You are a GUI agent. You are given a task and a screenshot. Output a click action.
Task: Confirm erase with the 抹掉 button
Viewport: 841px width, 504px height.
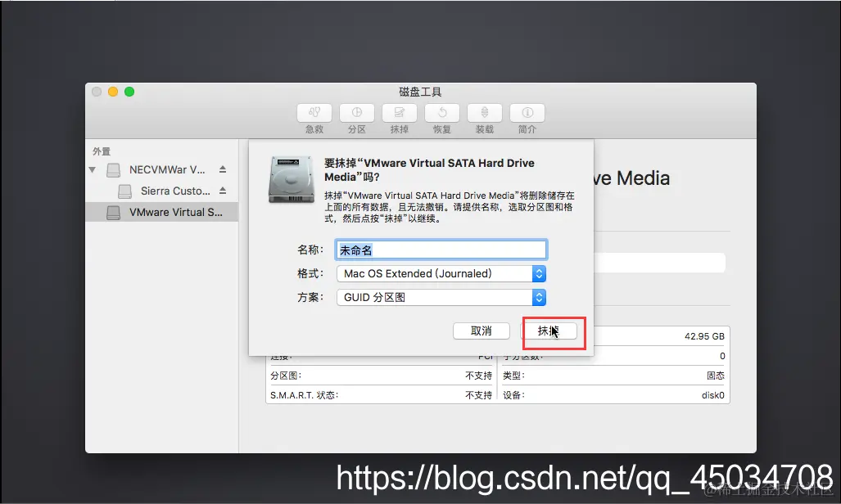click(x=549, y=331)
